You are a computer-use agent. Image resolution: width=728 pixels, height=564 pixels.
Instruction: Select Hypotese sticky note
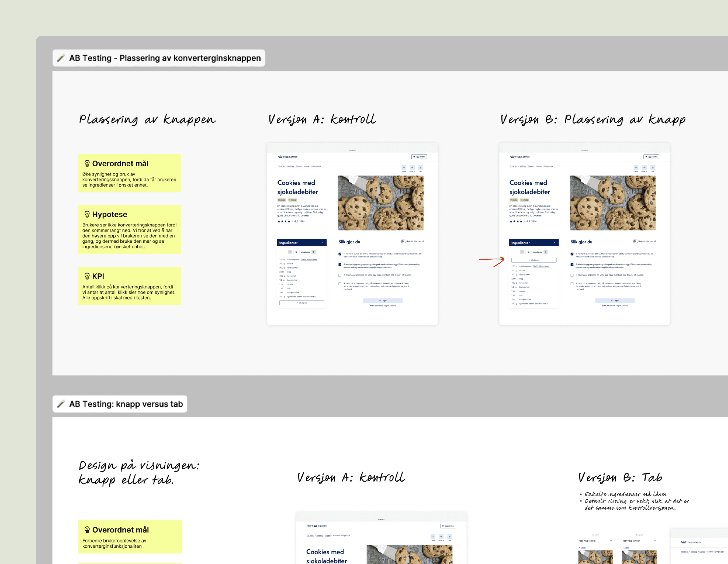point(129,229)
